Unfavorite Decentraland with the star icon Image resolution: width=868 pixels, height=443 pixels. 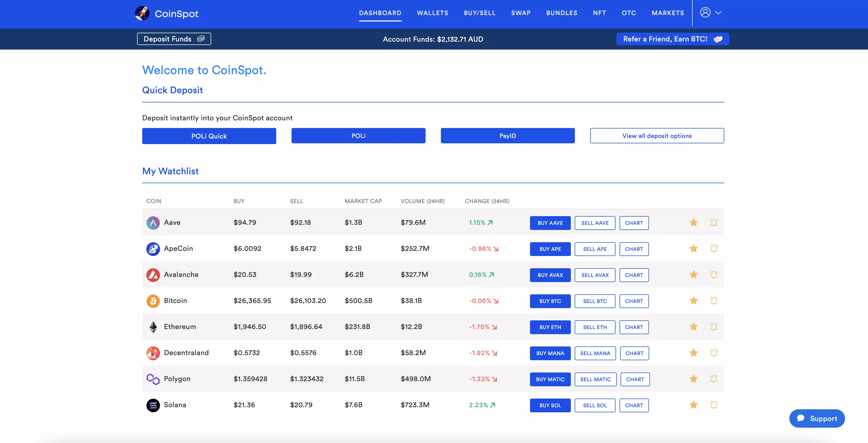tap(693, 353)
